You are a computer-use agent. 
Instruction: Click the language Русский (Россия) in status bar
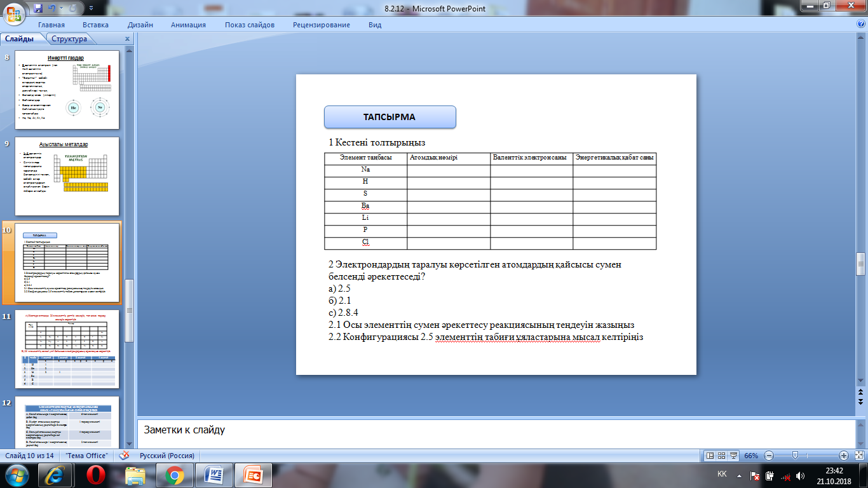pos(167,456)
